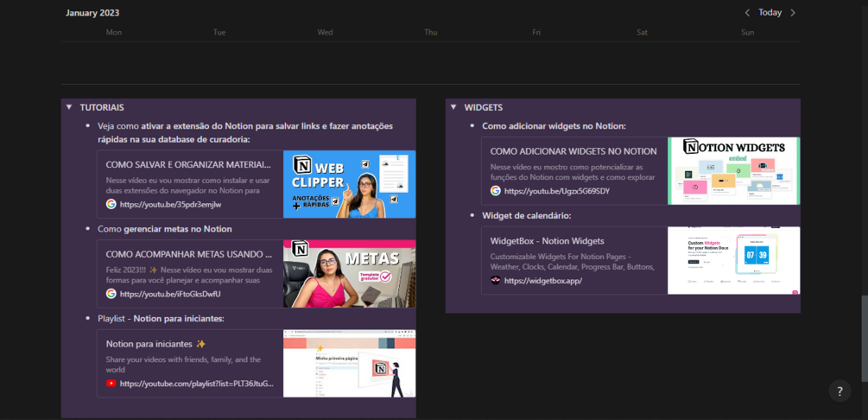Viewport: 868px width, 420px height.
Task: Open link https://widgetbox.app/
Action: (x=543, y=280)
